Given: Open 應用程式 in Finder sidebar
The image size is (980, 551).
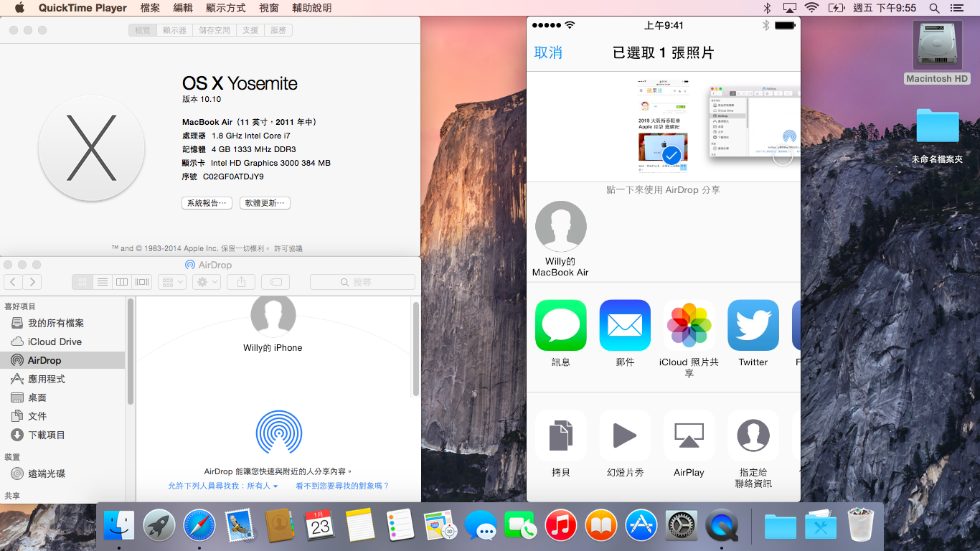Looking at the screenshot, I should 62,379.
